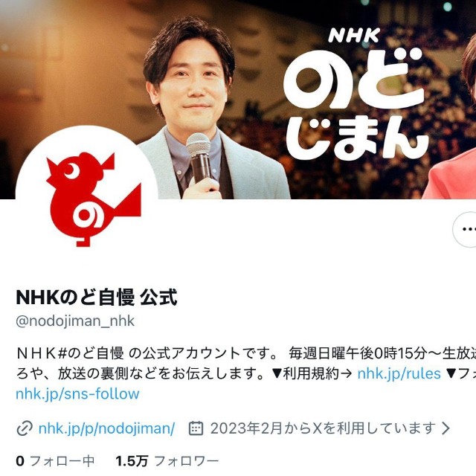476x476 pixels.
Task: Open the header banner image
Action: coord(238,100)
